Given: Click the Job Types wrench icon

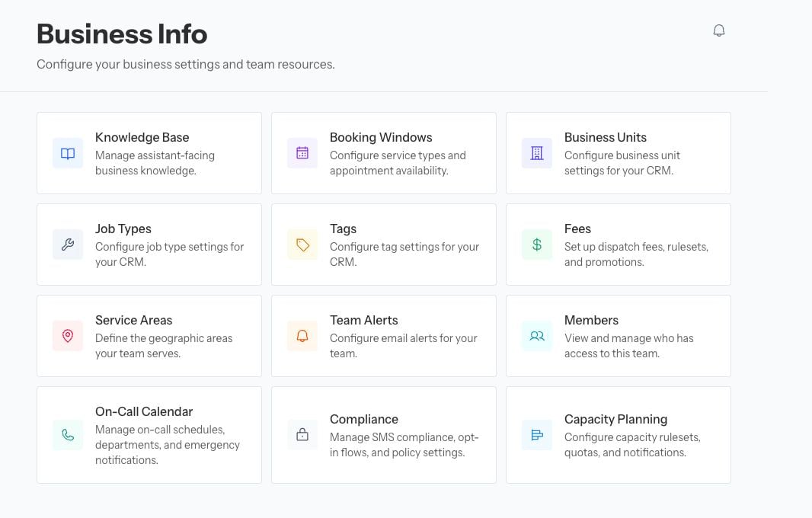Looking at the screenshot, I should click(68, 245).
